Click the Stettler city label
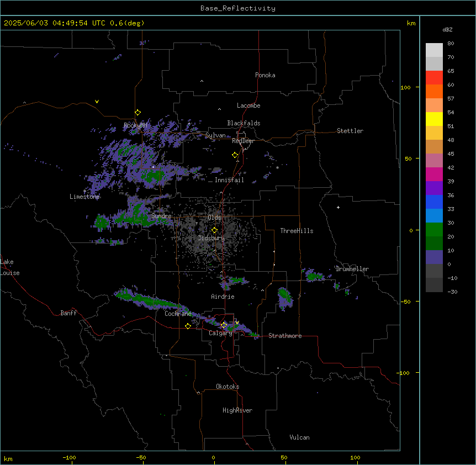 pyautogui.click(x=350, y=131)
